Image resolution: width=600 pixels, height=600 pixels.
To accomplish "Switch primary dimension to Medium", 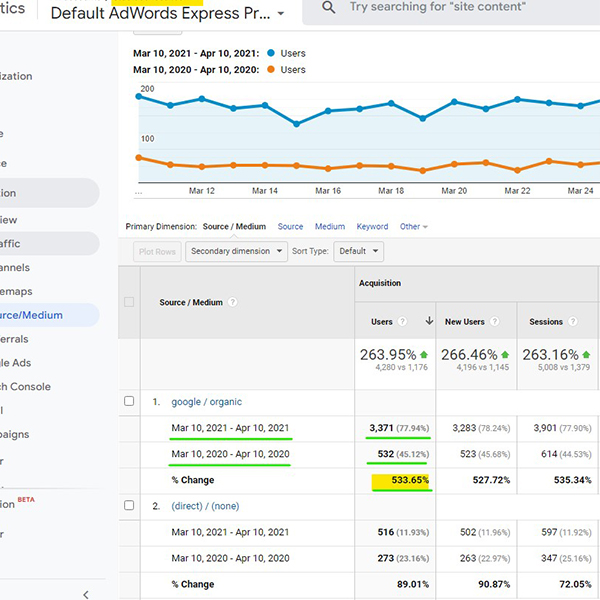I will click(x=330, y=227).
